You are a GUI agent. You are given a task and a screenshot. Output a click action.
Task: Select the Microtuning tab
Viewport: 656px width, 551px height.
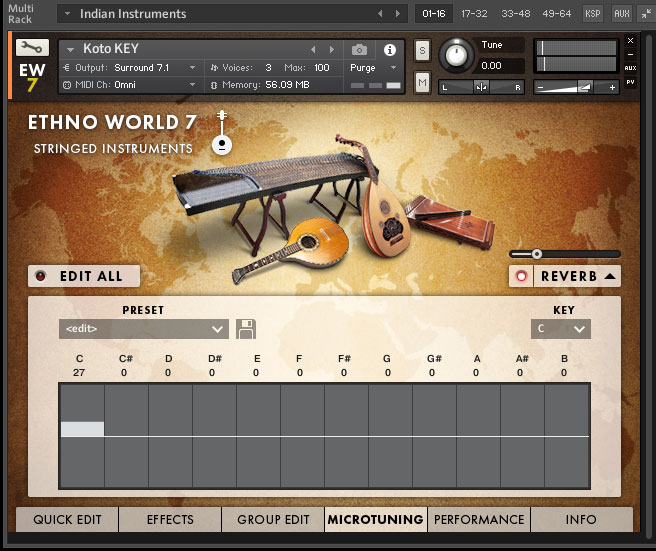click(376, 520)
